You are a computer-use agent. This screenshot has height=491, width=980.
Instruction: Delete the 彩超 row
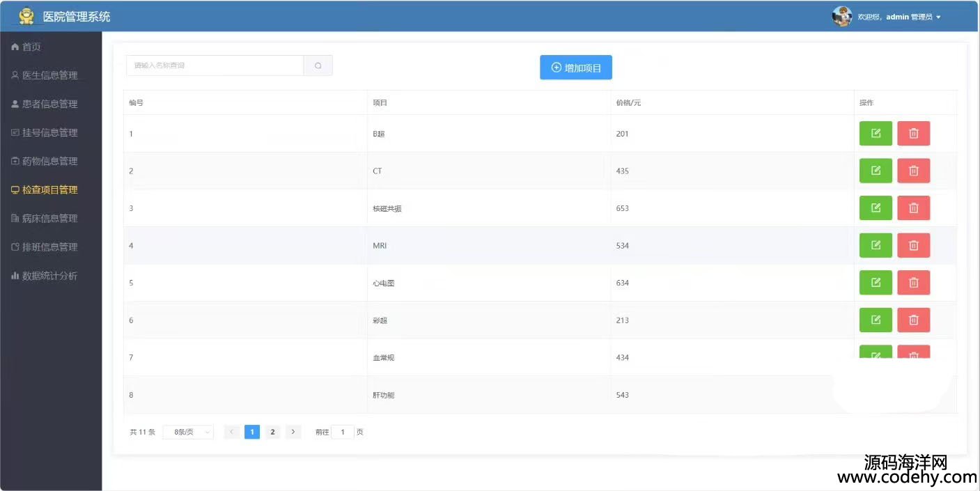(x=913, y=320)
